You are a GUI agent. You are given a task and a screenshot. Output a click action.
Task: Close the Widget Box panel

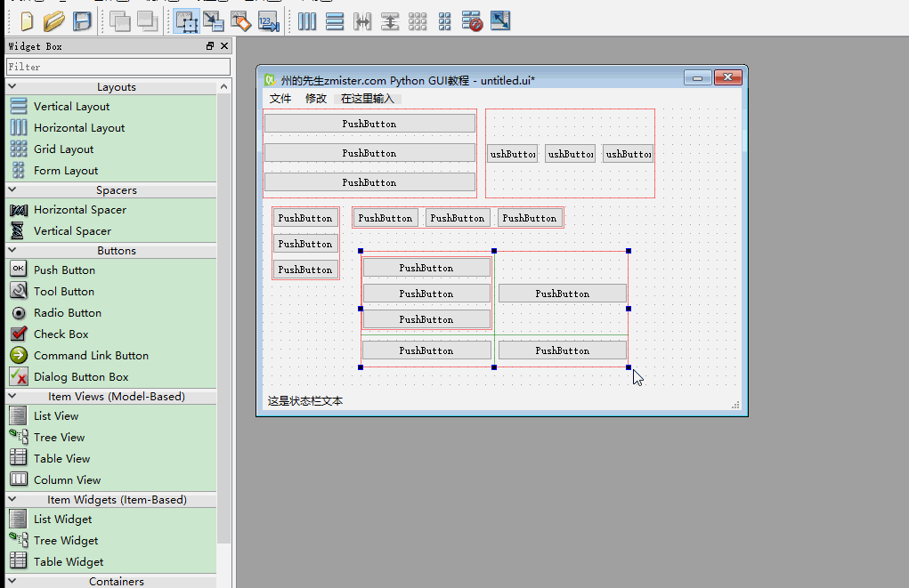pyautogui.click(x=224, y=45)
